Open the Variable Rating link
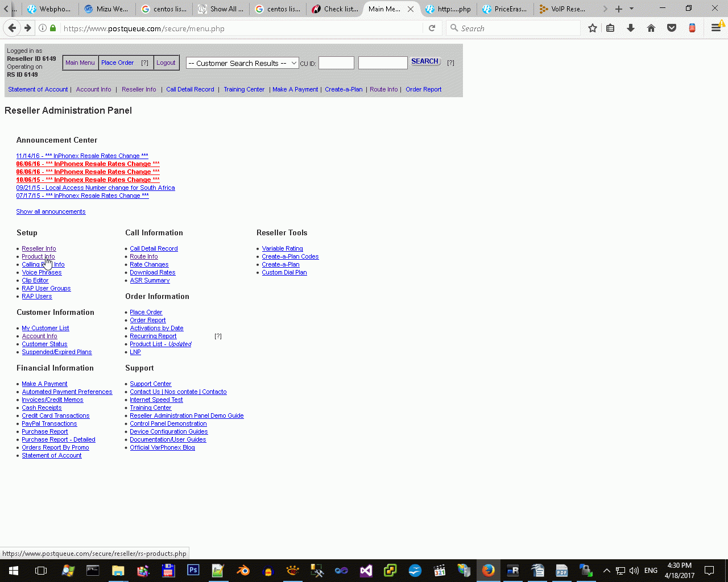Image resolution: width=728 pixels, height=582 pixels. [282, 248]
